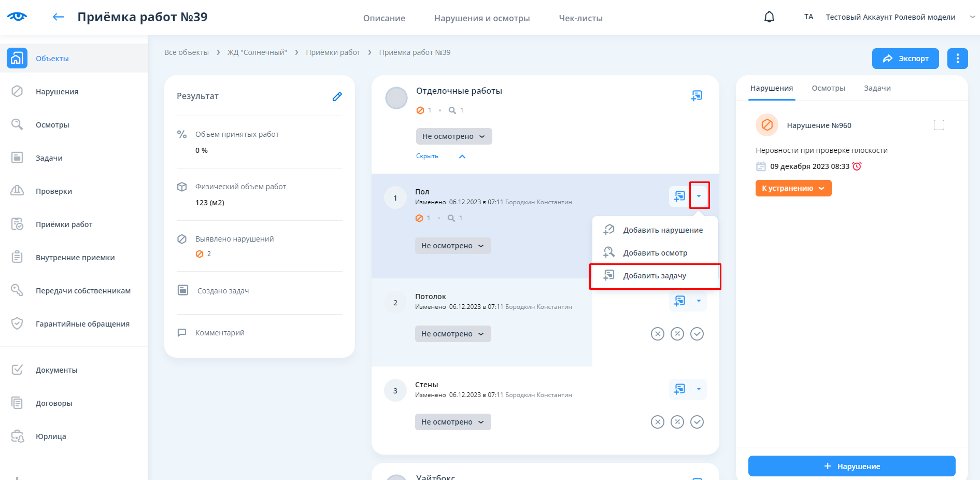The height and width of the screenshot is (480, 980).
Task: Set partial acceptance percent icon for Потолок
Action: tap(677, 334)
